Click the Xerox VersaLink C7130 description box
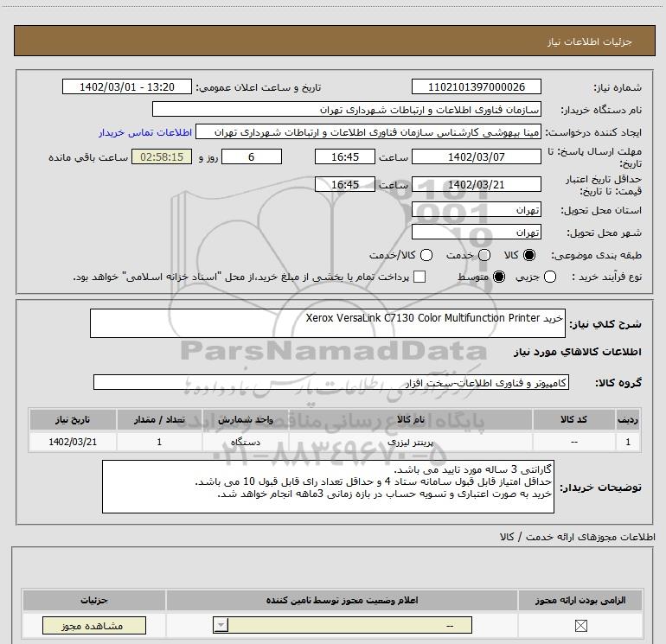666x644 pixels. point(328,323)
